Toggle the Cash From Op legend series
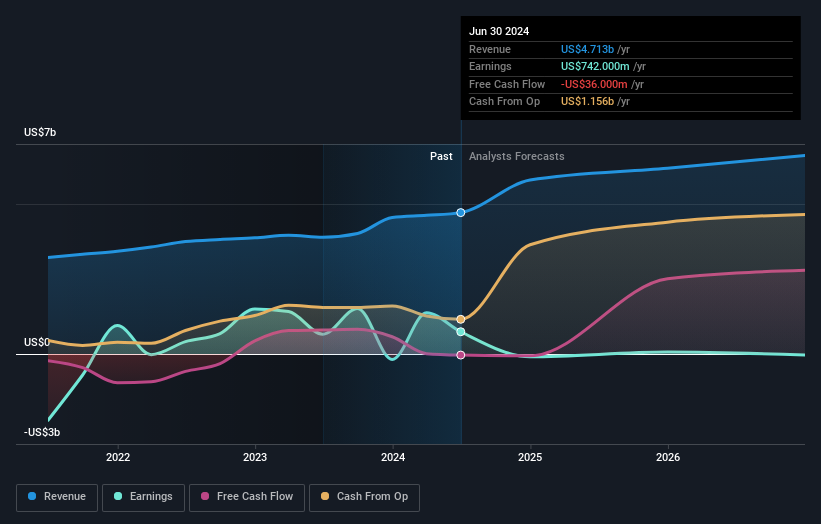 tap(364, 497)
